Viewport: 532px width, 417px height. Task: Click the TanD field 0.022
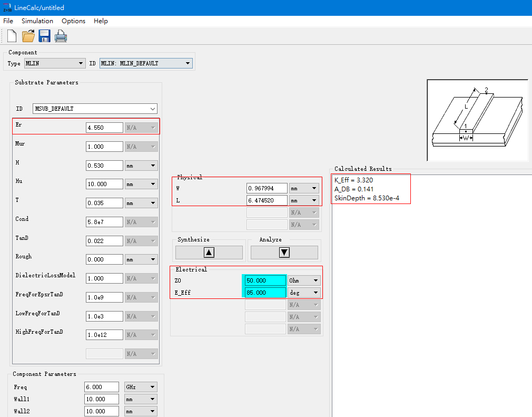(104, 241)
